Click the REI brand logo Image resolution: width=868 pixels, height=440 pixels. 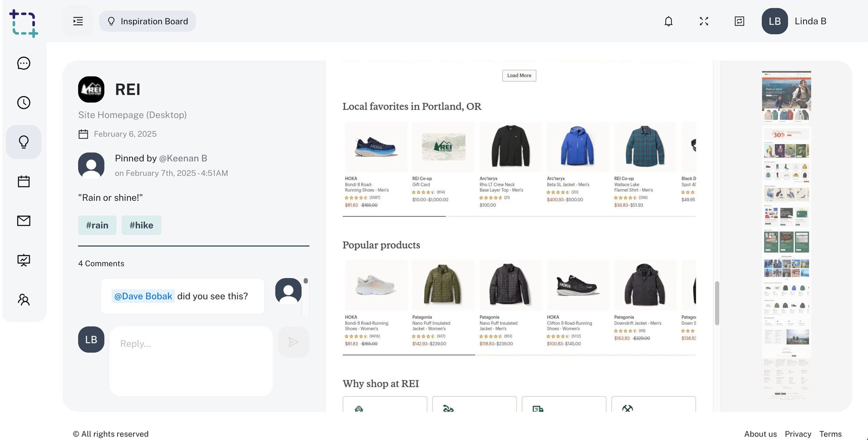91,89
